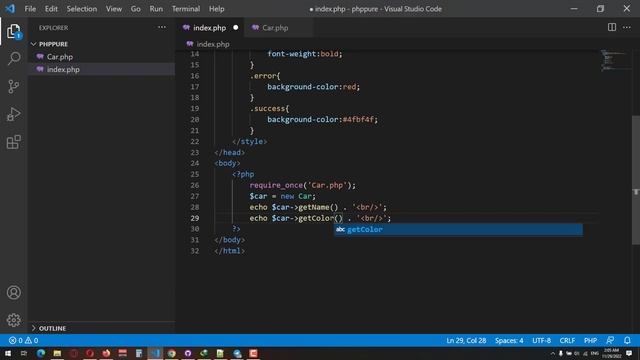Click Spaces: 4 indentation setting
Viewport: 640px width, 360px height.
[x=509, y=340]
